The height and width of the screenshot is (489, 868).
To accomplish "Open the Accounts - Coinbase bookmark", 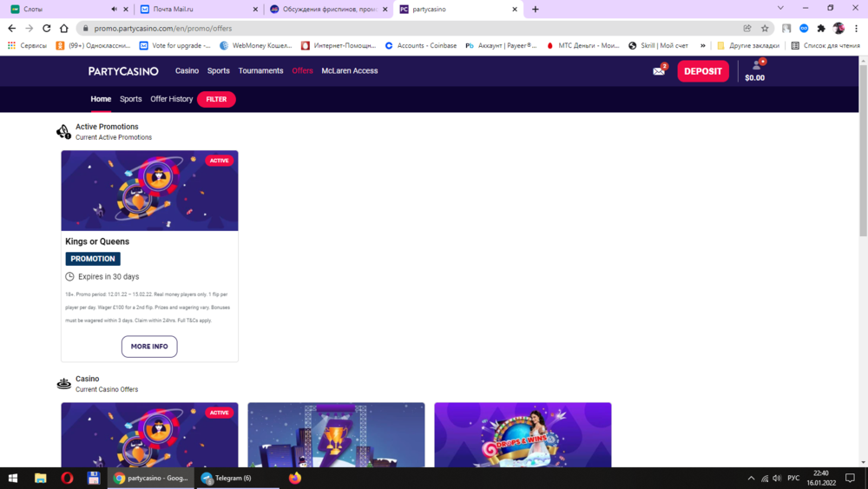I will (421, 45).
